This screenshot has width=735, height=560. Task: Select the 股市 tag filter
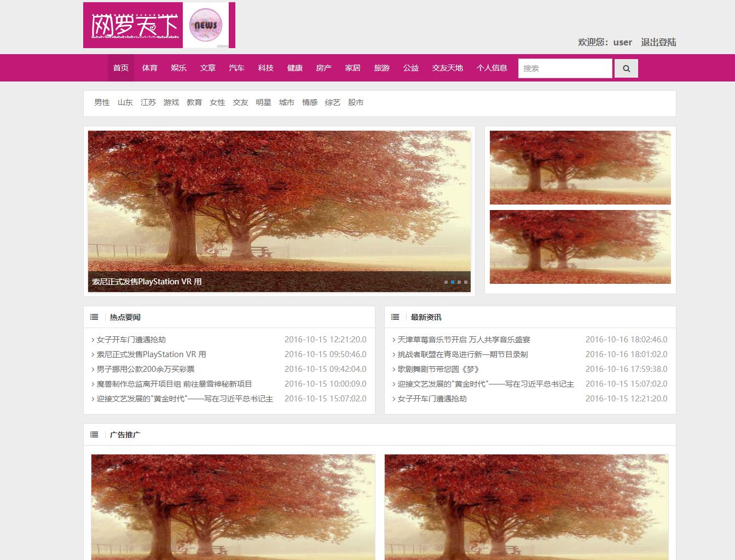[356, 102]
